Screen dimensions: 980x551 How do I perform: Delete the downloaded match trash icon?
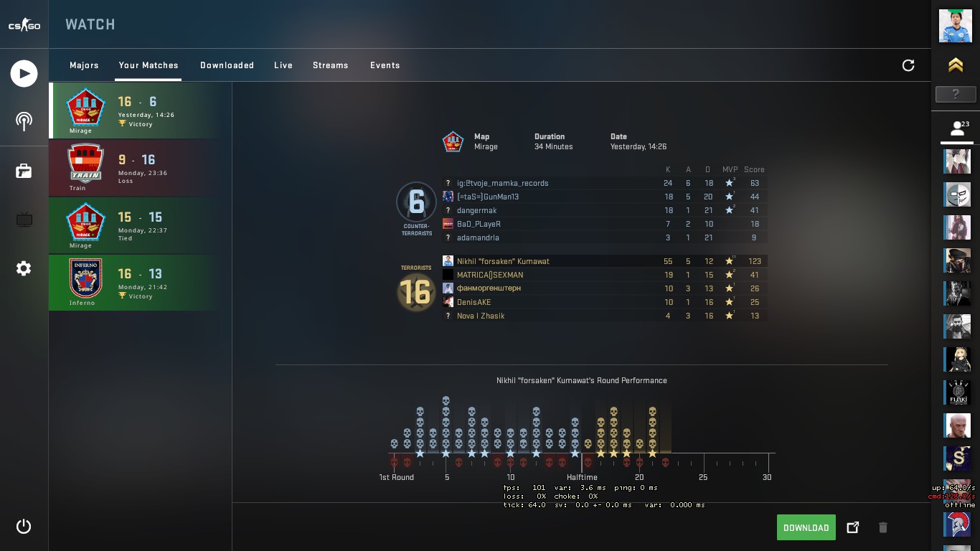point(883,527)
